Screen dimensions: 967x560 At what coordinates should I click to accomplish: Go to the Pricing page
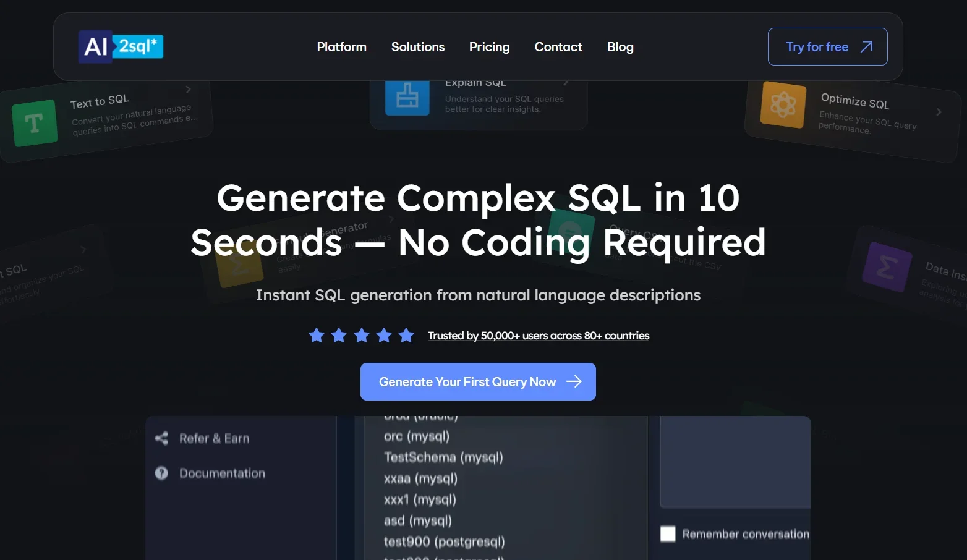click(x=489, y=47)
